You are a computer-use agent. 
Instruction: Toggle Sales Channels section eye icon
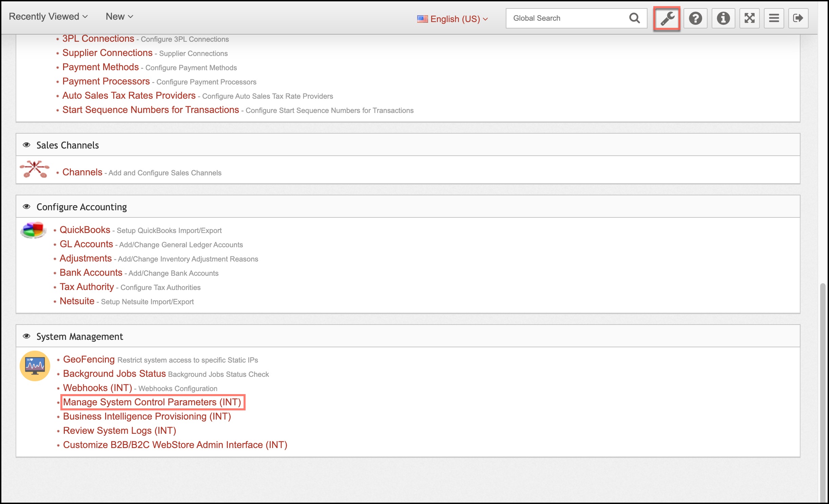[x=26, y=145]
